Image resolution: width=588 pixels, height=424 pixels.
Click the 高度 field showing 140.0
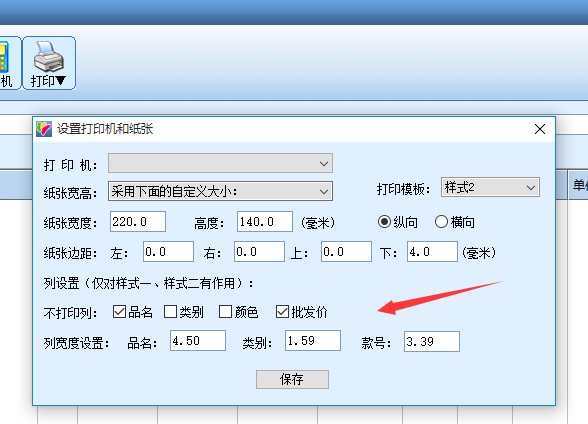265,221
